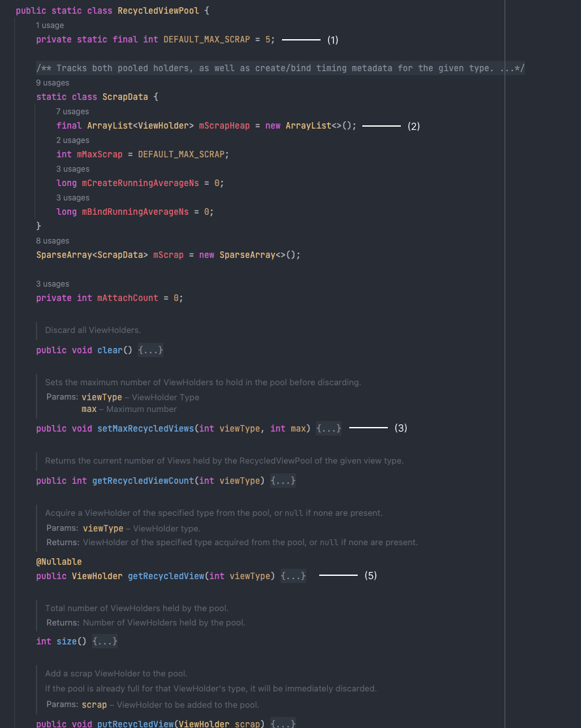
Task: Open '3 usages' hint above mCreateRunningAverageNs
Action: (73, 169)
